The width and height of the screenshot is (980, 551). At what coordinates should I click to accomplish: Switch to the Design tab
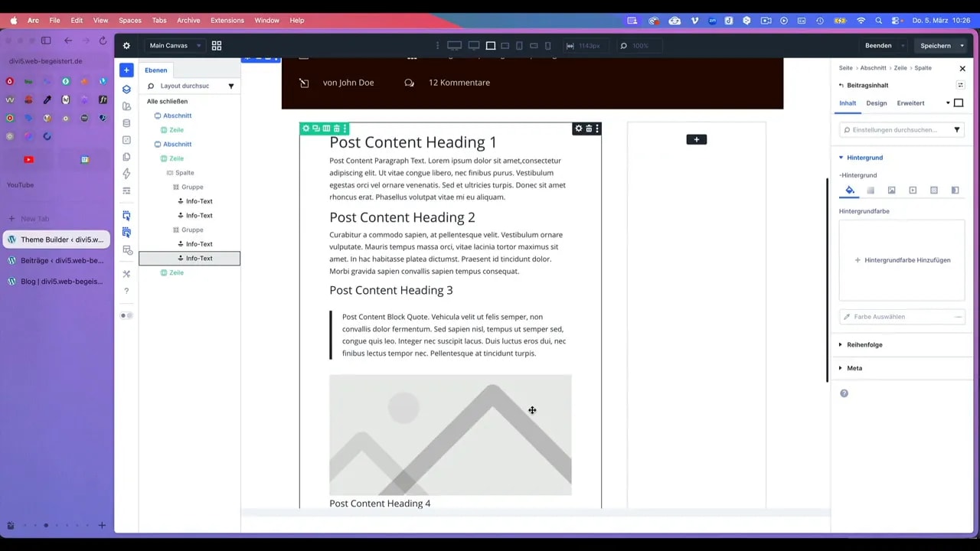[876, 103]
